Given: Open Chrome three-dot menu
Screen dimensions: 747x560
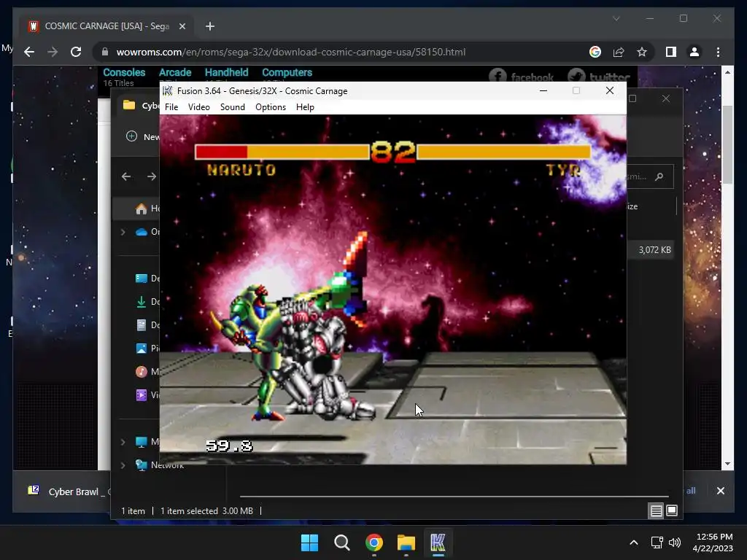Looking at the screenshot, I should tap(718, 52).
